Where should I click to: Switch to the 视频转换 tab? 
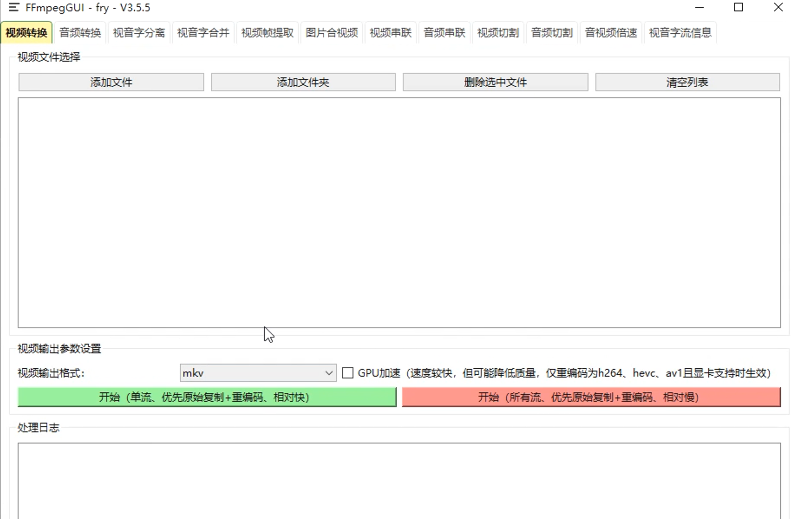(x=26, y=33)
